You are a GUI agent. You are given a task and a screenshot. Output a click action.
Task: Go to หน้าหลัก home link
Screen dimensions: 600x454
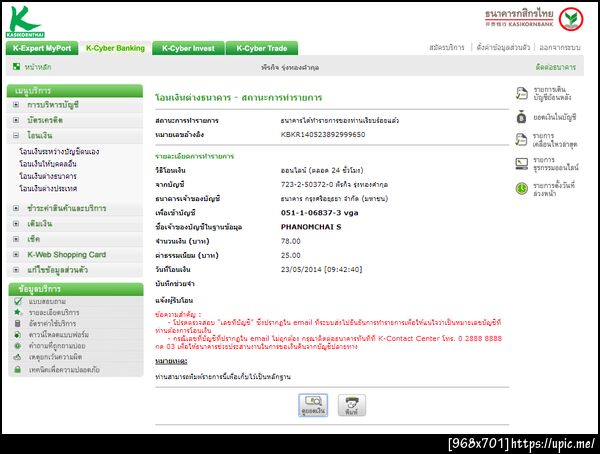pos(38,67)
